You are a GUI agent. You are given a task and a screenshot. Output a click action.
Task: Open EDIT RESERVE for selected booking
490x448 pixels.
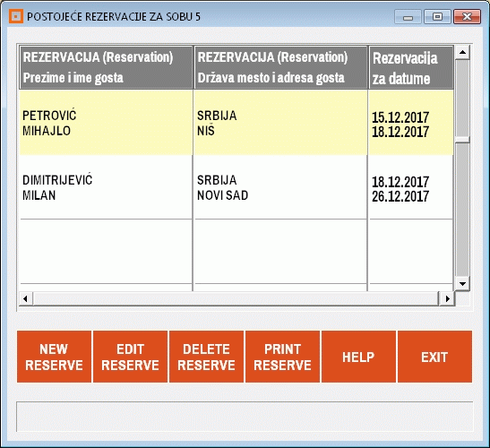pyautogui.click(x=130, y=357)
